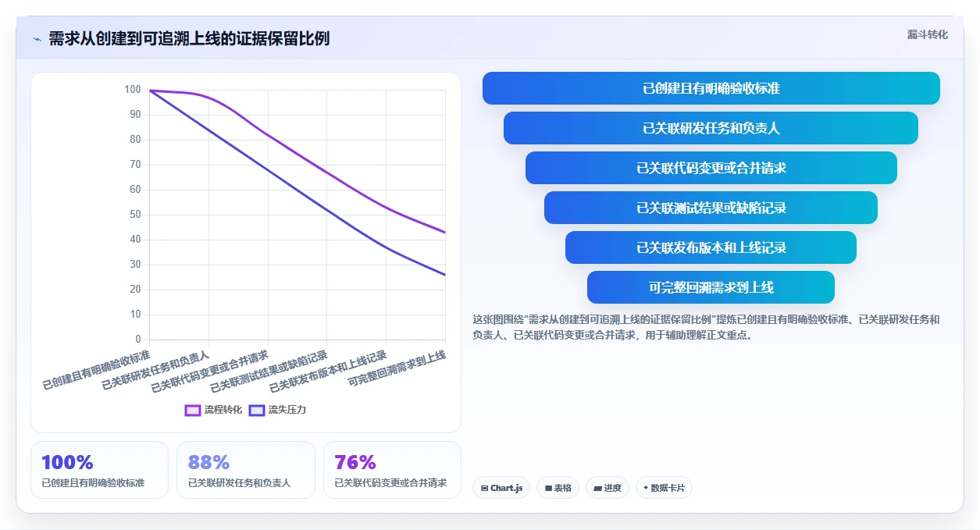The width and height of the screenshot is (980, 530).
Task: Open the 76% data card
Action: click(392, 470)
